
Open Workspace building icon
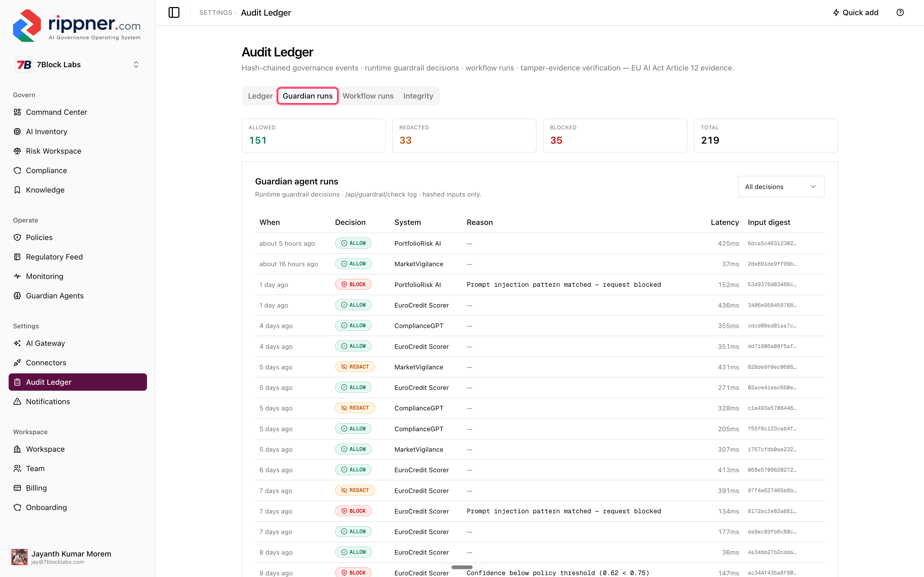pos(17,449)
